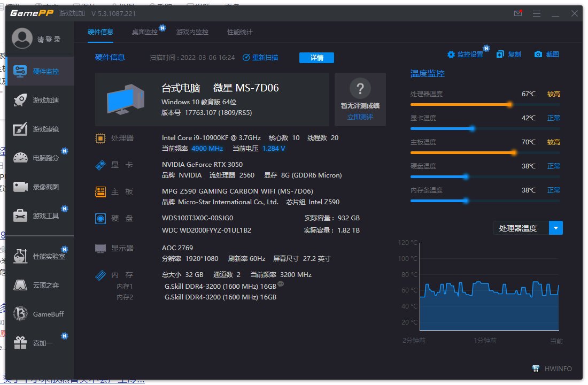Open 录像截图 camera item
This screenshot has height=385, width=588.
[x=40, y=187]
